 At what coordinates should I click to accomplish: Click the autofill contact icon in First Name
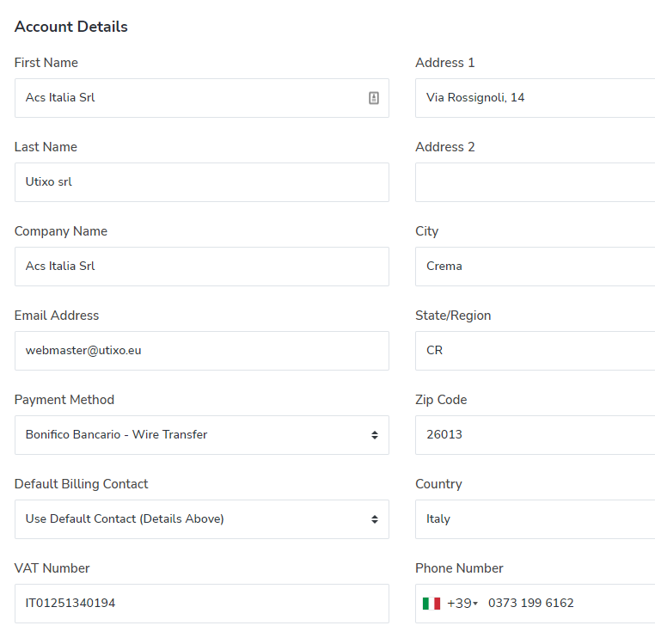(373, 98)
